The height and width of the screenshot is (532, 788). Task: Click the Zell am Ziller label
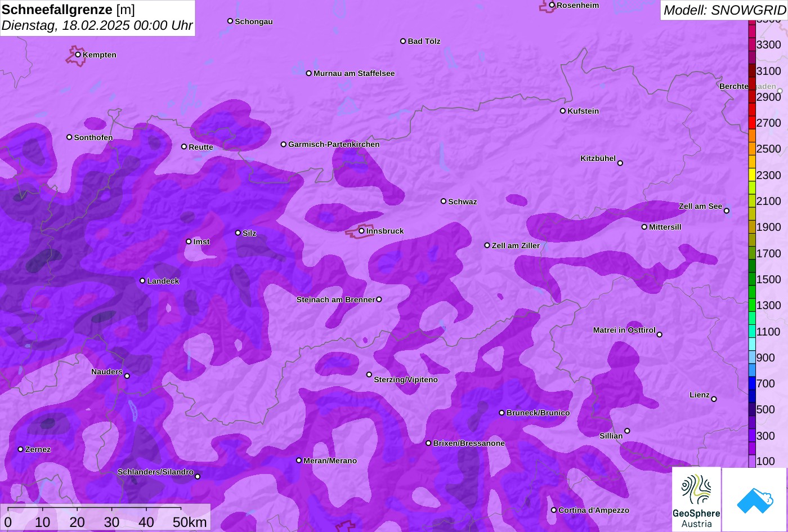pos(516,246)
